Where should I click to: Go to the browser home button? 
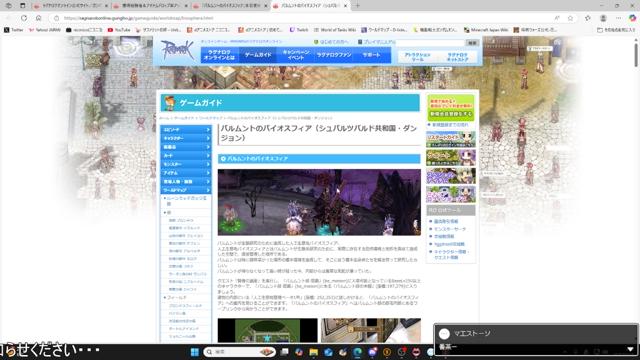38,18
